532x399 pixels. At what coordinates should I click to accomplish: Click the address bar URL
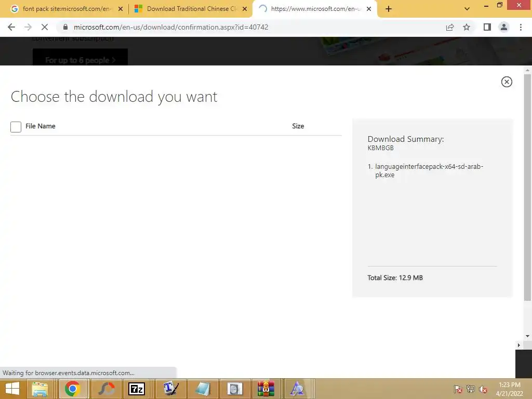coord(171,27)
